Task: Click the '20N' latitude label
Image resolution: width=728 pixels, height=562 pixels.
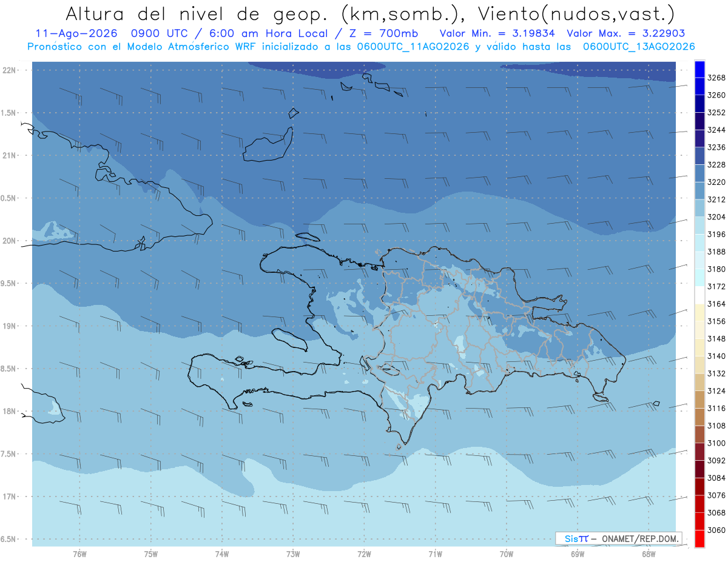Action: [8, 241]
